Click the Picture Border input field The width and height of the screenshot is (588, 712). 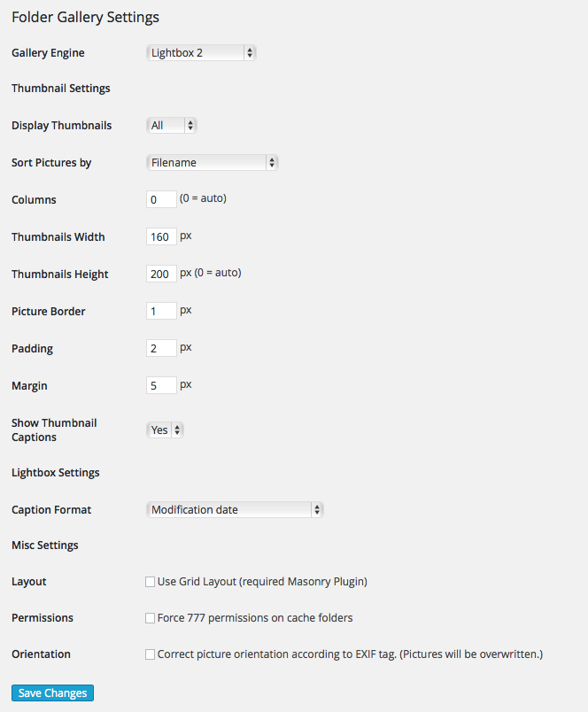click(x=161, y=311)
